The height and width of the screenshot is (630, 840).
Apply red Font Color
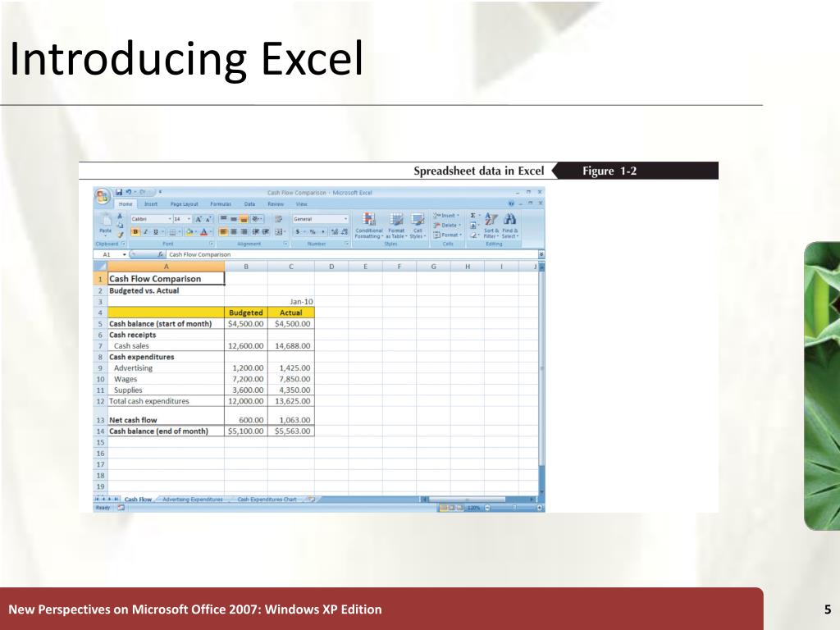point(203,232)
